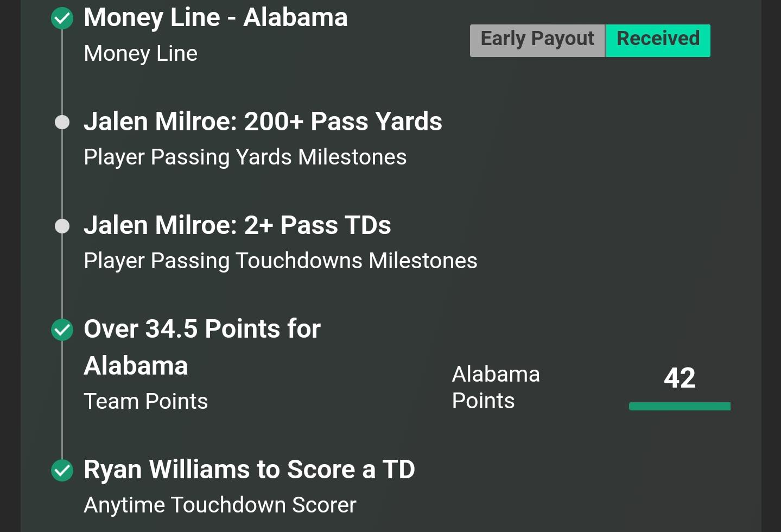Viewport: 781px width, 532px height.
Task: Select the Jalen Milroe: 2+ Pass TDs leg
Action: [x=237, y=225]
